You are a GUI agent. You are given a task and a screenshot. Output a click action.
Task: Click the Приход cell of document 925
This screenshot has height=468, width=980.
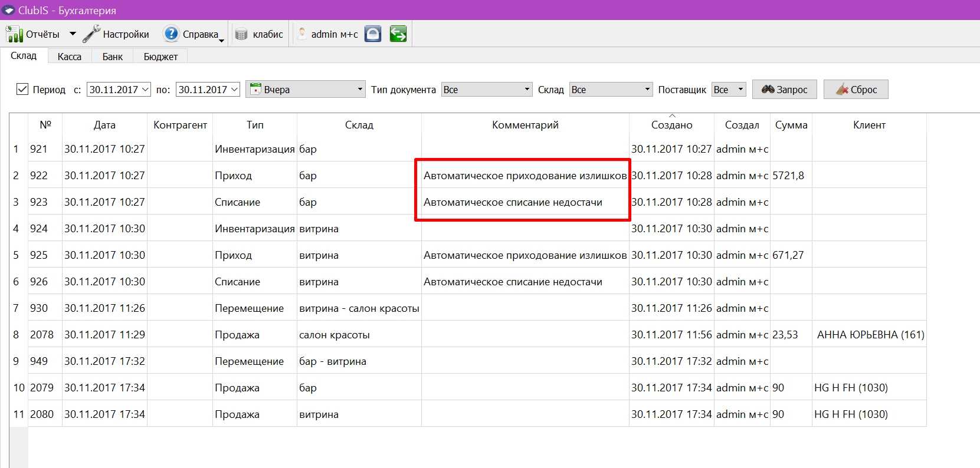pos(255,255)
